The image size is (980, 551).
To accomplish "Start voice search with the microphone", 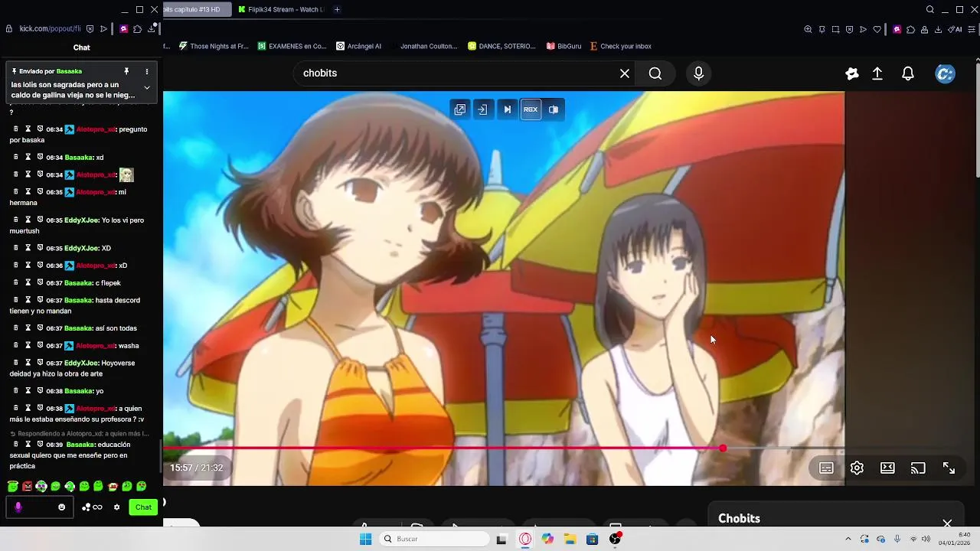I will [698, 73].
